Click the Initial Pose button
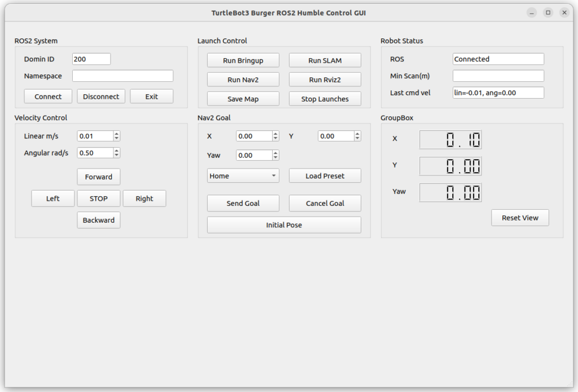 point(284,224)
